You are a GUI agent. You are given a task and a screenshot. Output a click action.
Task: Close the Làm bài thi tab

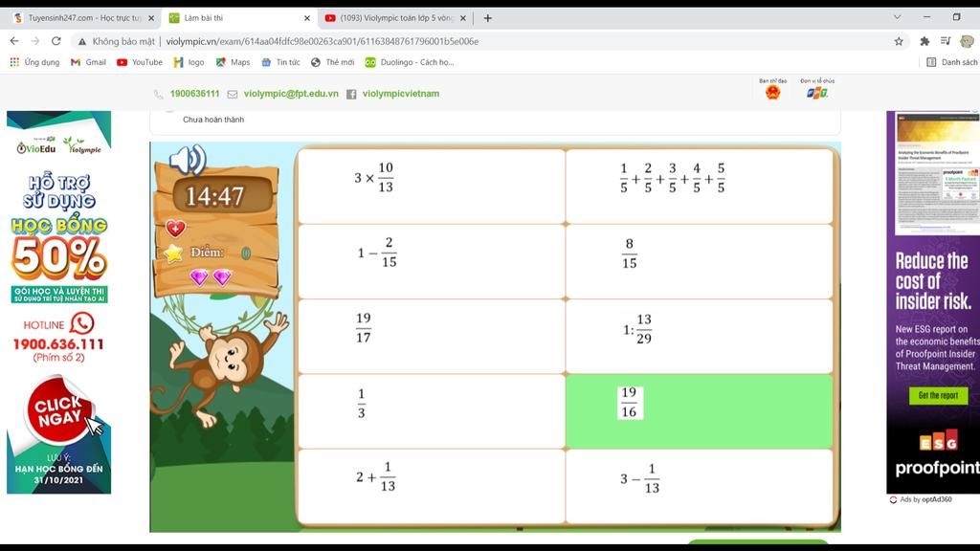(x=307, y=18)
